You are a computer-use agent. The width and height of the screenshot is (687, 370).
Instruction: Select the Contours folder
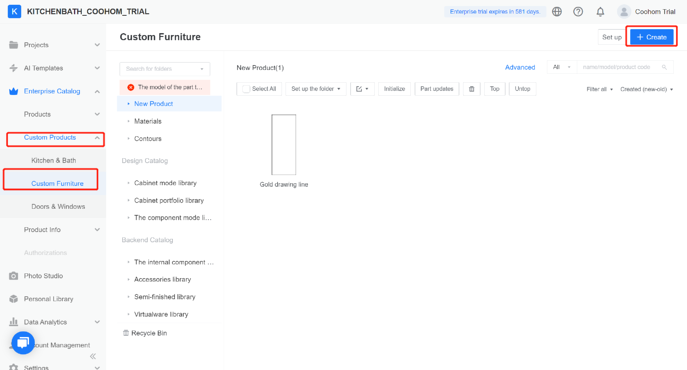(148, 139)
